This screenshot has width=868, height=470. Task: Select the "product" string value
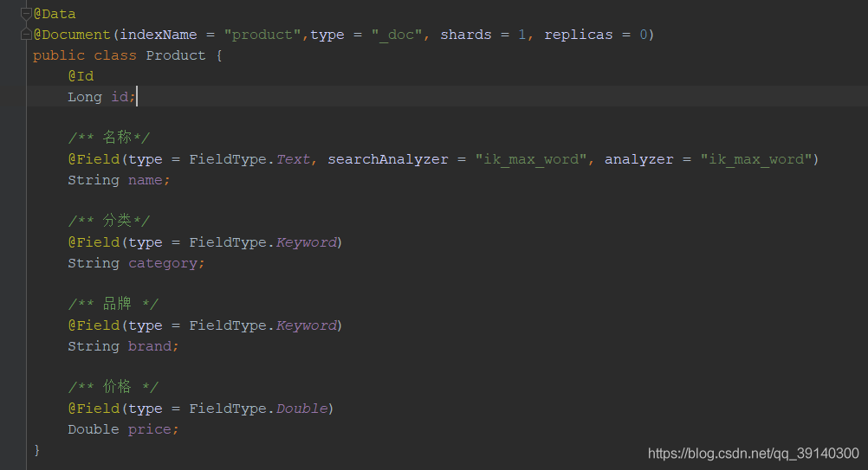click(x=262, y=35)
